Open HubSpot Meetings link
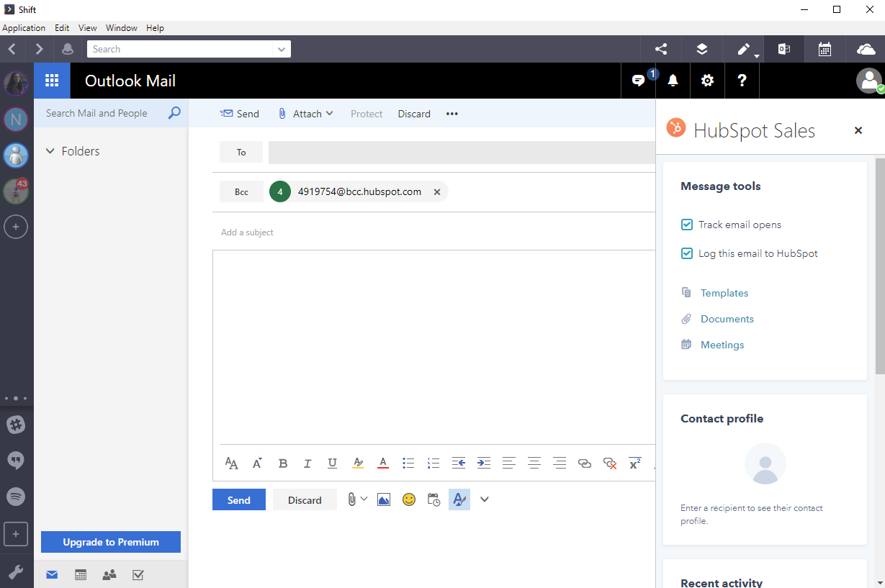The image size is (885, 588). point(722,345)
